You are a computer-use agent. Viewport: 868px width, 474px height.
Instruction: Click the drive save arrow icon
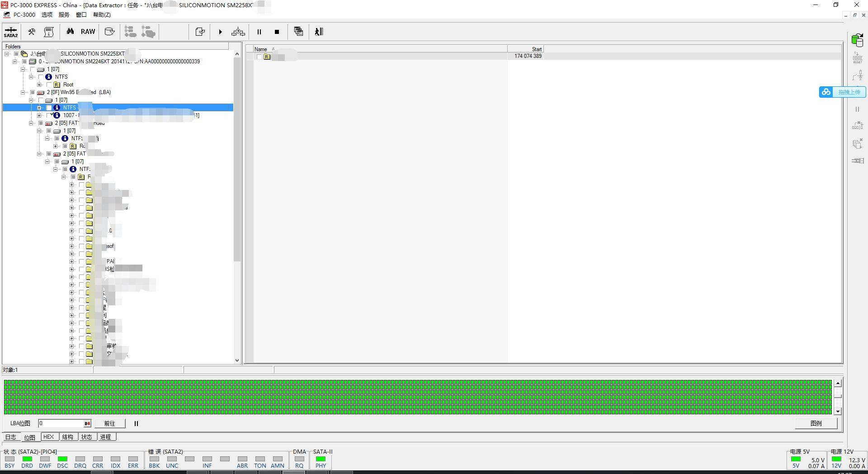point(109,32)
